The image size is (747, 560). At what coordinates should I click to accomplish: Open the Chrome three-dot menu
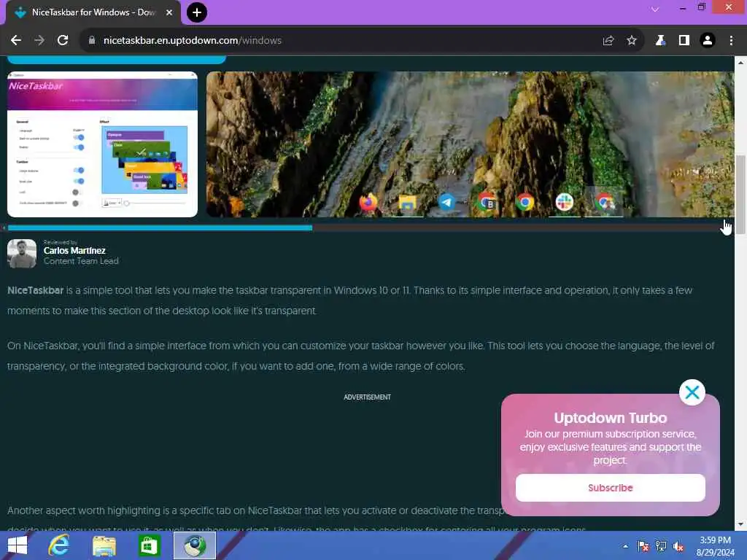coord(731,41)
